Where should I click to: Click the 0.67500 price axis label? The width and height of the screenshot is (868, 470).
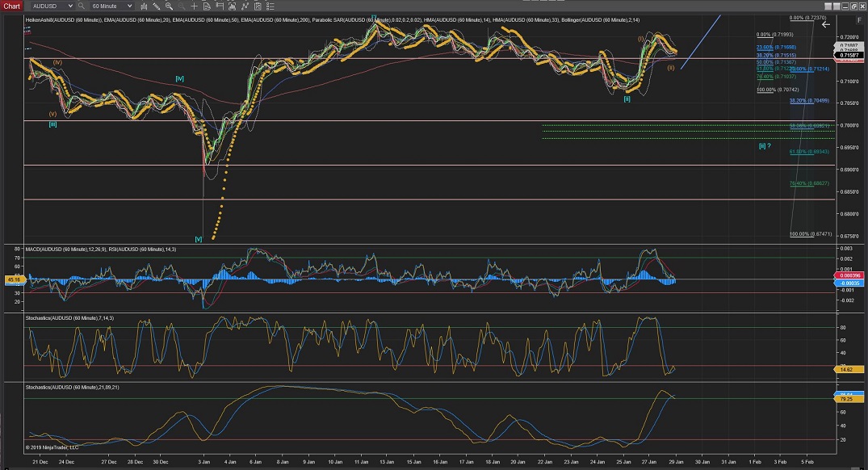(849, 236)
